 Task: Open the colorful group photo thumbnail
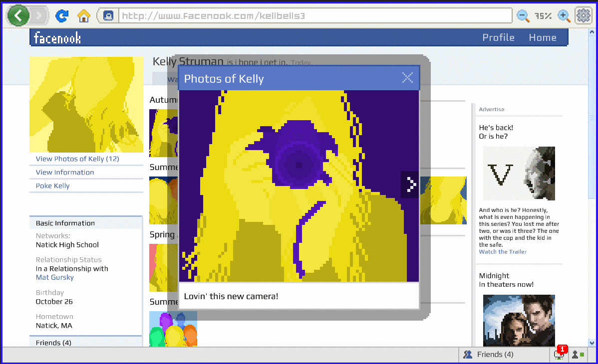[x=173, y=329]
